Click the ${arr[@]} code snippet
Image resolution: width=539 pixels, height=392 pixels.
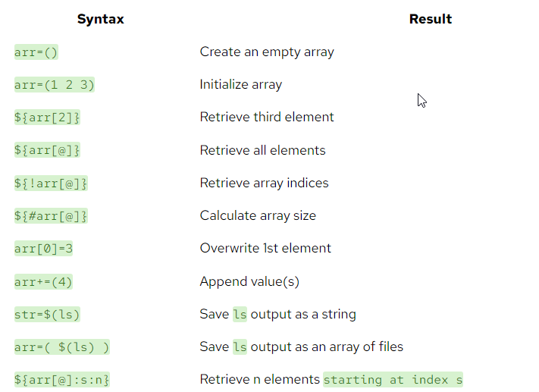47,150
